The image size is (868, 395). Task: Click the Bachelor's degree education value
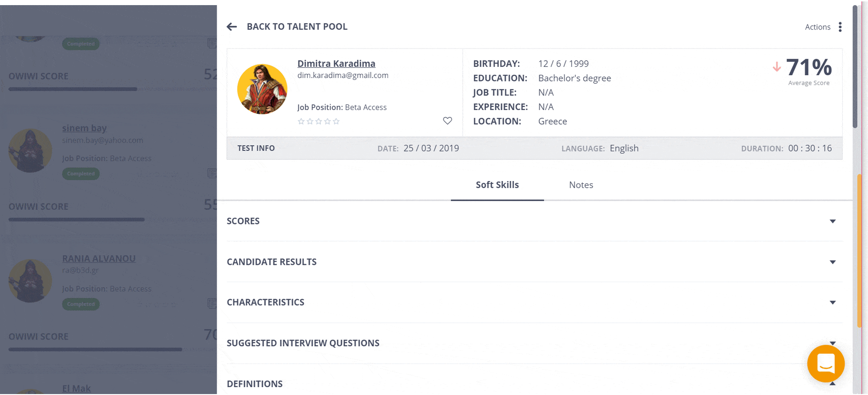[574, 78]
